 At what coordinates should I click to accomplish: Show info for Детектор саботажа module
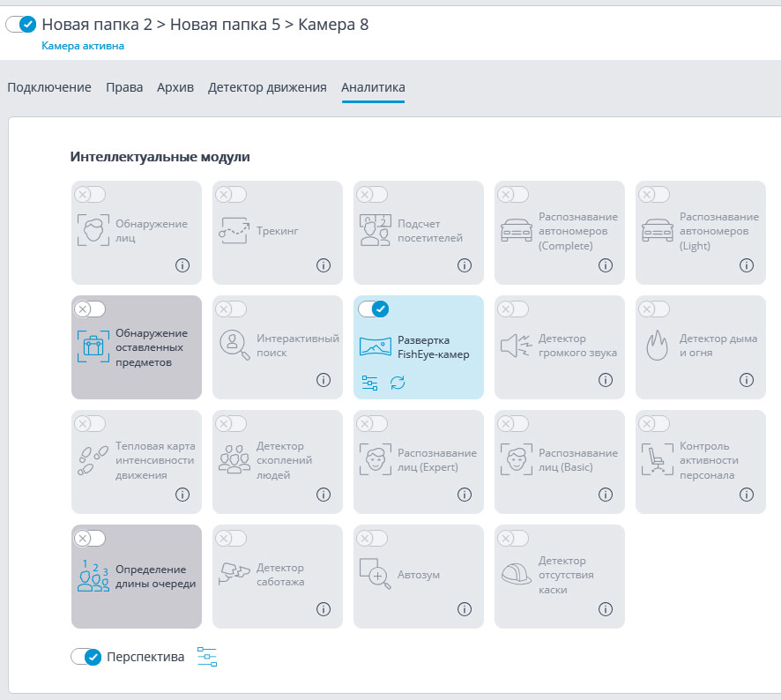click(324, 609)
